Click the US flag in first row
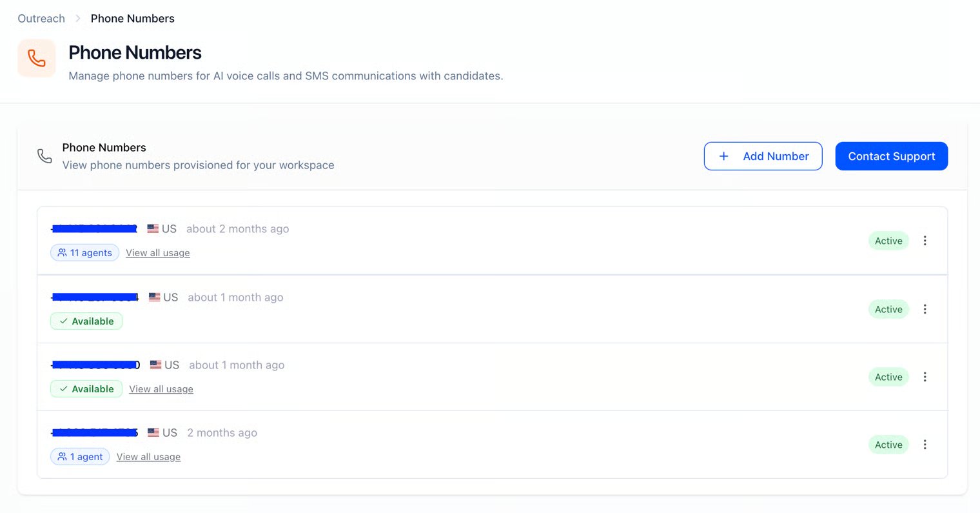This screenshot has width=980, height=513. (153, 228)
